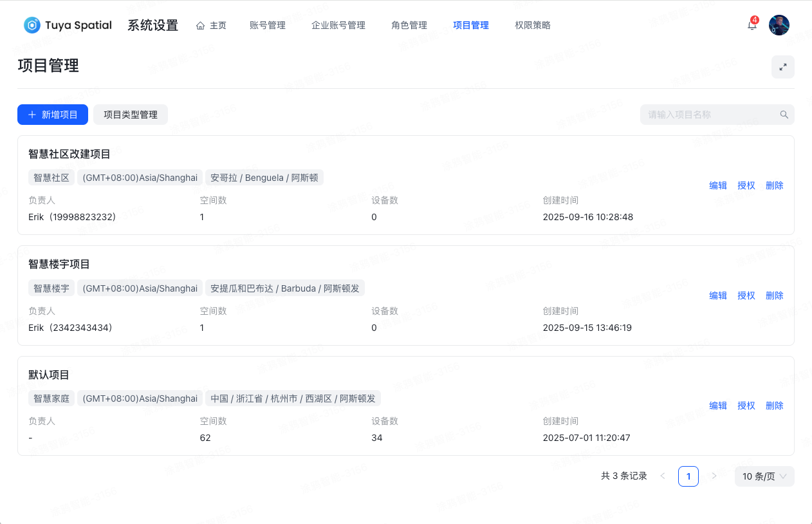
Task: Select the 项目管理 tab
Action: (x=471, y=26)
